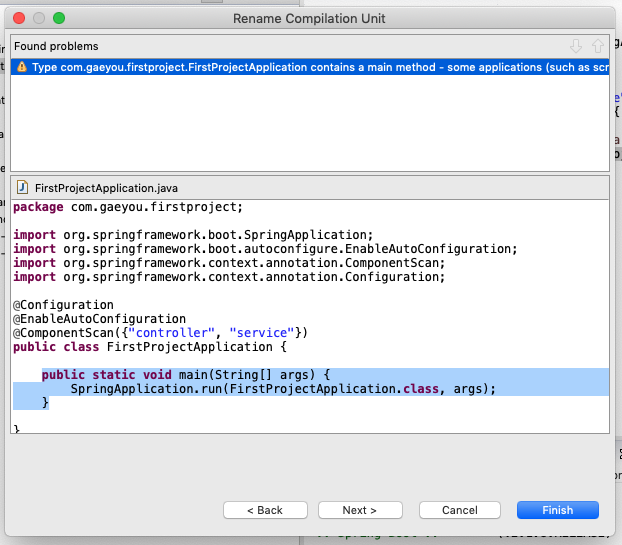The height and width of the screenshot is (545, 622).
Task: Click the @Configuration annotation
Action: coord(63,305)
